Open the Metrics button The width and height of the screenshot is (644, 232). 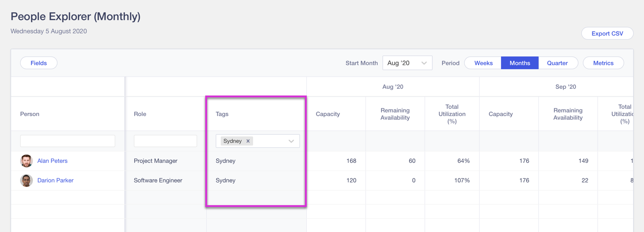click(603, 63)
